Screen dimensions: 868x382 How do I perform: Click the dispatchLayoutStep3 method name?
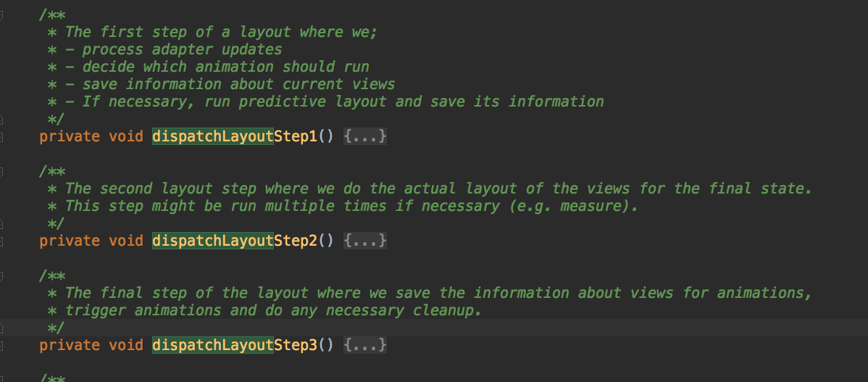[x=235, y=346]
